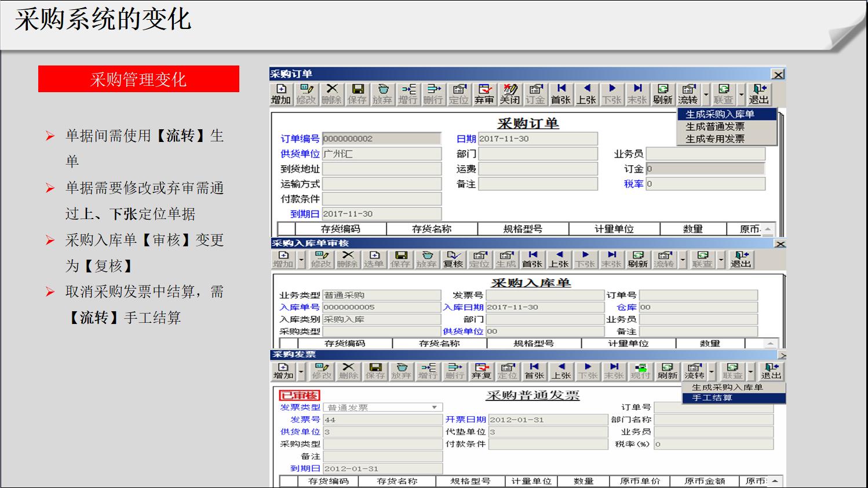Go to 首张 in 采购订单 window
The width and height of the screenshot is (868, 488).
click(x=560, y=94)
